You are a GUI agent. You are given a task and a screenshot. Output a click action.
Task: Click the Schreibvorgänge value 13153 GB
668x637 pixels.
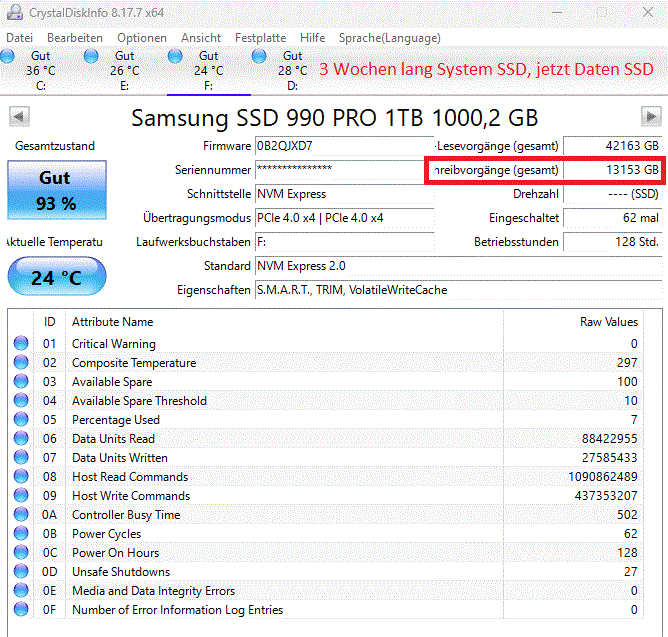(x=613, y=170)
